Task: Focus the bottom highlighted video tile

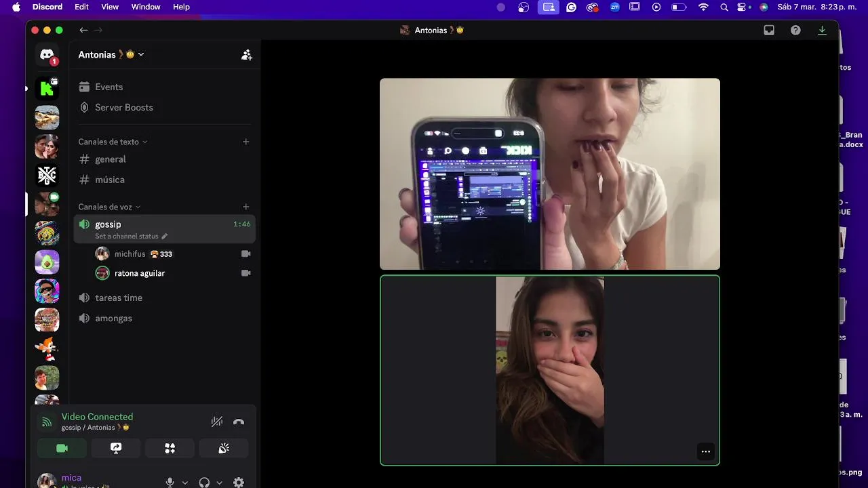Action: coord(550,370)
